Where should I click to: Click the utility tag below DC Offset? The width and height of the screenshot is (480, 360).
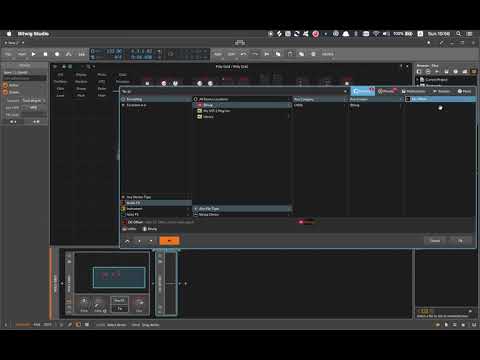(130, 229)
